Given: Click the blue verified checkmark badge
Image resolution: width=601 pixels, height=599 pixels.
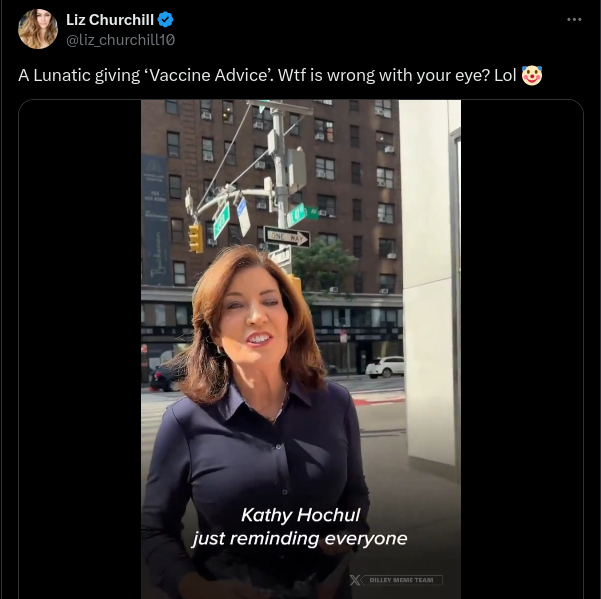Looking at the screenshot, I should (x=165, y=20).
